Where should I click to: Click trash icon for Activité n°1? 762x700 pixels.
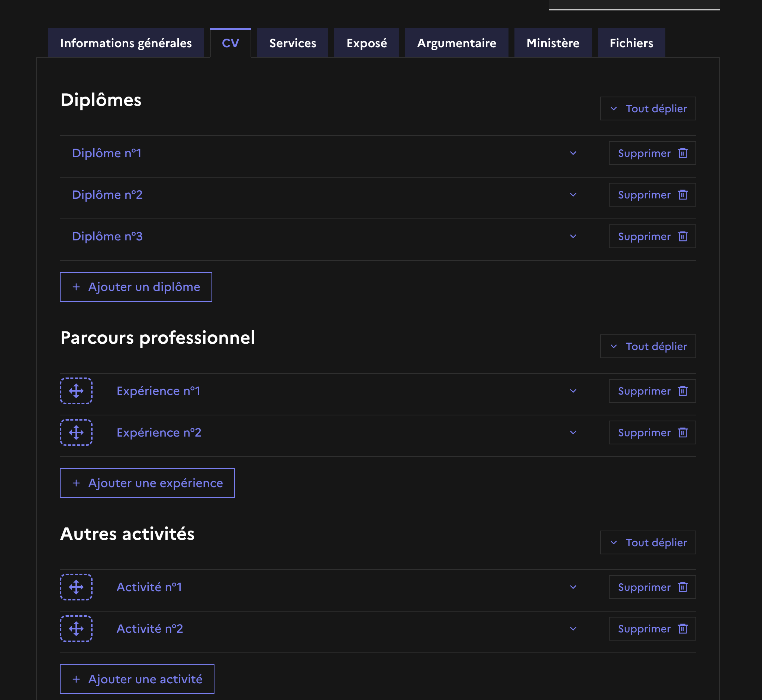coord(683,587)
